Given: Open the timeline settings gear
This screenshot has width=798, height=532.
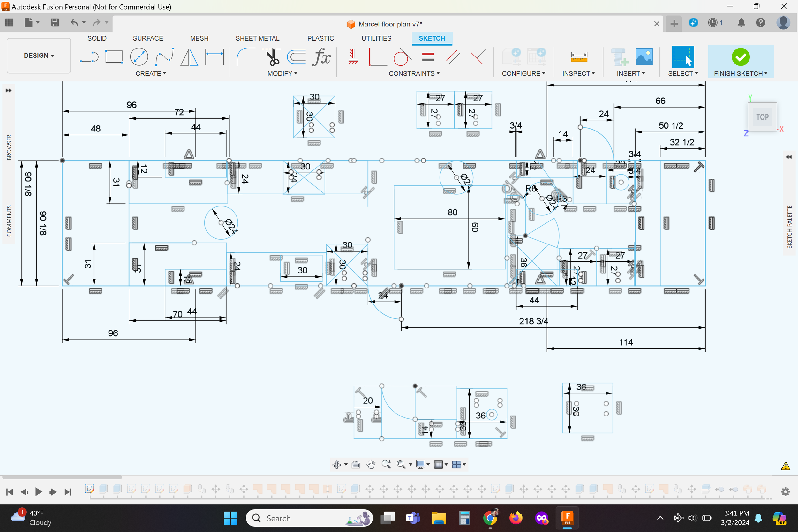Looking at the screenshot, I should [786, 491].
